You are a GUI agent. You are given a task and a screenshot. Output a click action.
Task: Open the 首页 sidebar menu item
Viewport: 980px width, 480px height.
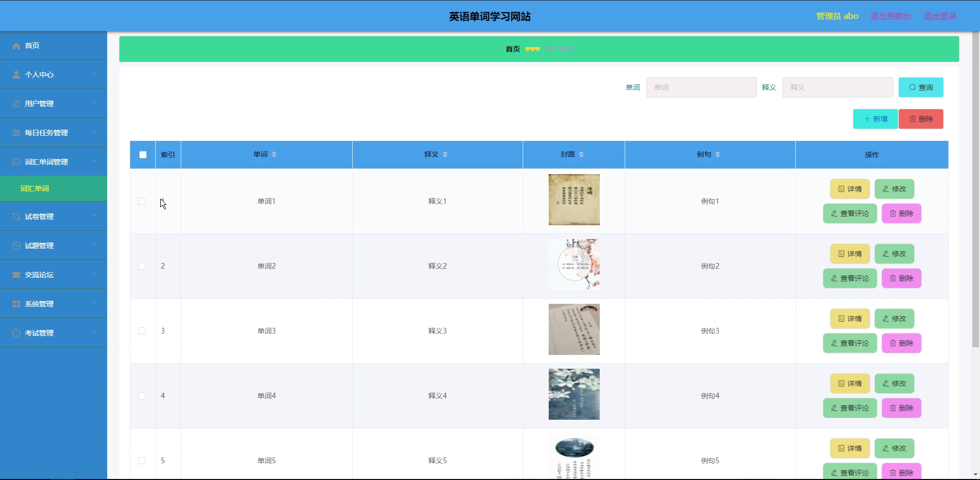[x=54, y=45]
